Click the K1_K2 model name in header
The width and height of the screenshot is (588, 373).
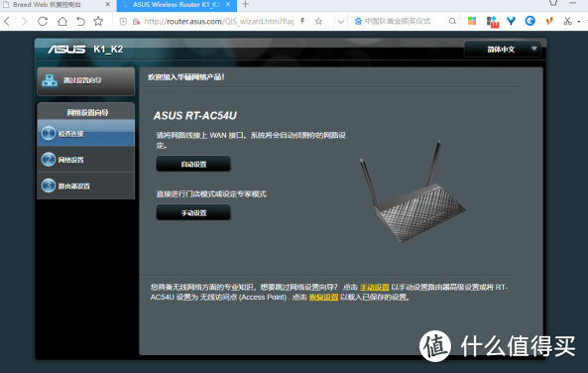(108, 50)
